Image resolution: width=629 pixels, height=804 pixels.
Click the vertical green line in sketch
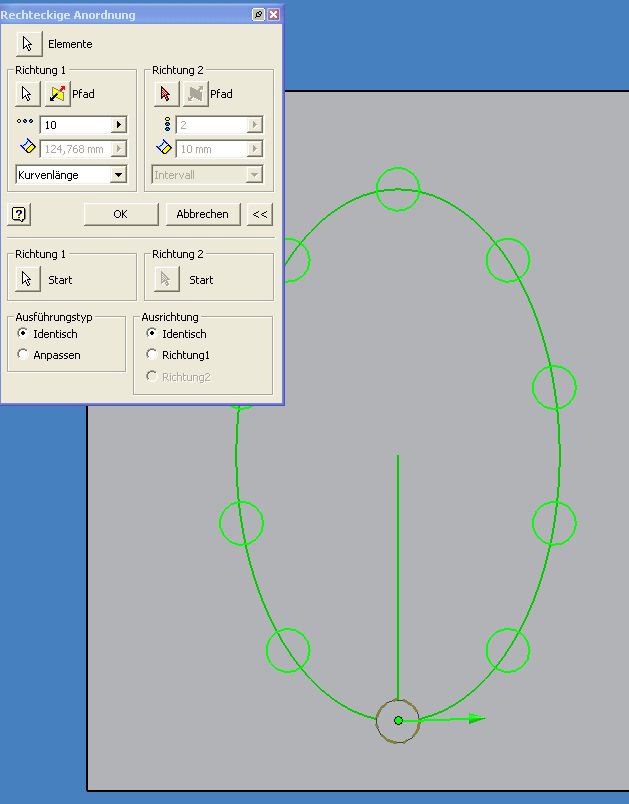[x=398, y=576]
